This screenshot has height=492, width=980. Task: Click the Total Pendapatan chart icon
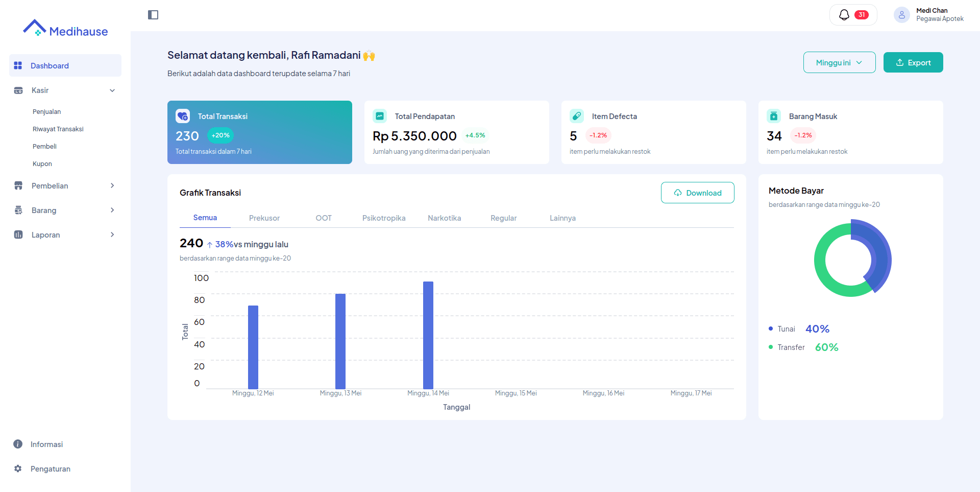(380, 116)
